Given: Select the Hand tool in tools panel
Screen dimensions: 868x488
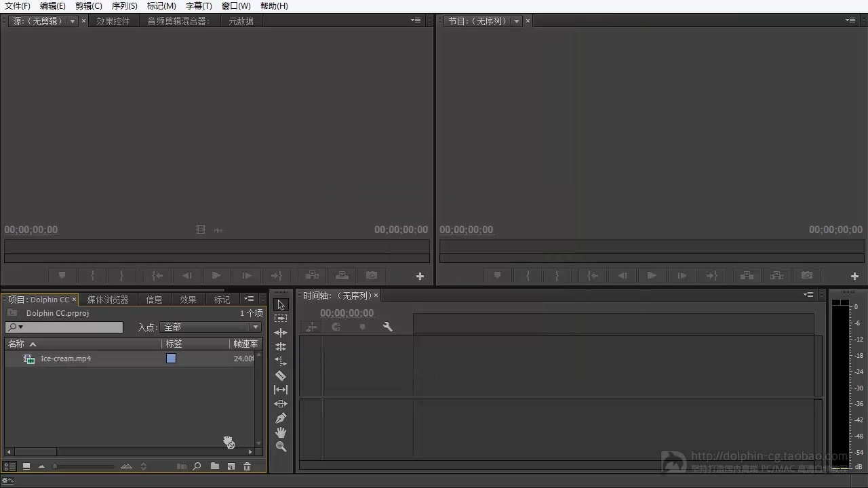Looking at the screenshot, I should pos(281,432).
